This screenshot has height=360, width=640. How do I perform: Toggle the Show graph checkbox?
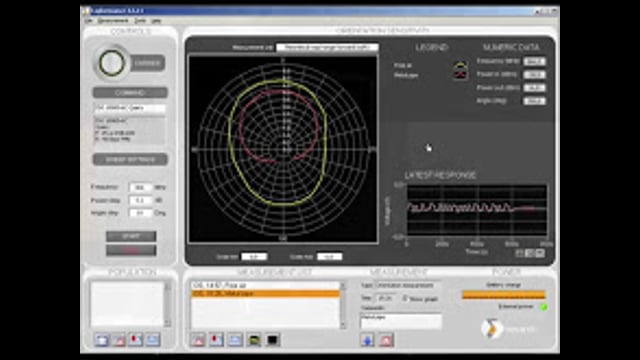[405, 298]
